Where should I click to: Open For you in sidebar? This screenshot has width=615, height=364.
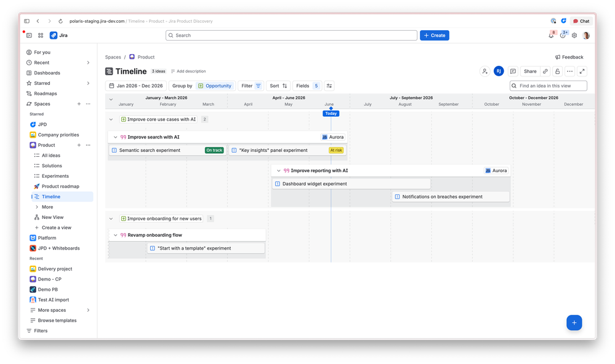click(x=59, y=52)
